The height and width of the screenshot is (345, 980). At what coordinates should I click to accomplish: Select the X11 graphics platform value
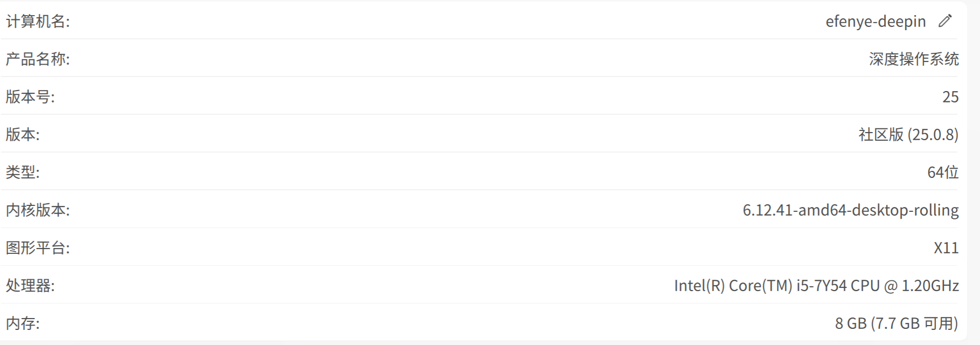coord(946,247)
